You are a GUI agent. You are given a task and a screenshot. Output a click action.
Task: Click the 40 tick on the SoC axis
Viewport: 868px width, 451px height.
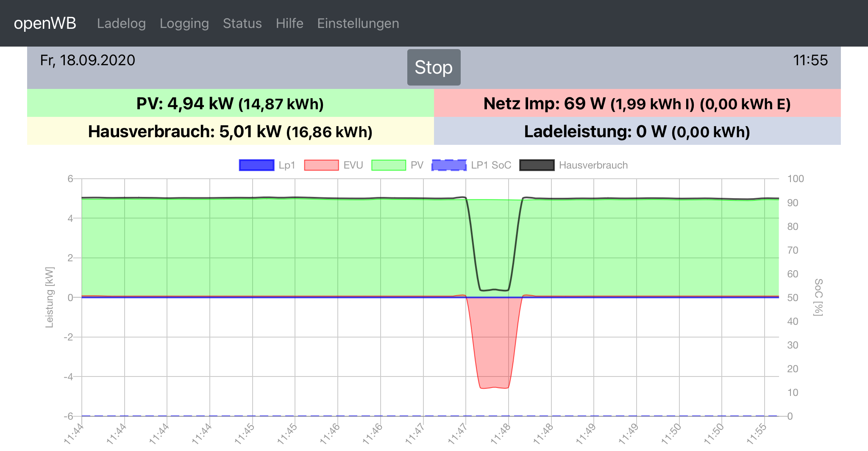tap(793, 321)
